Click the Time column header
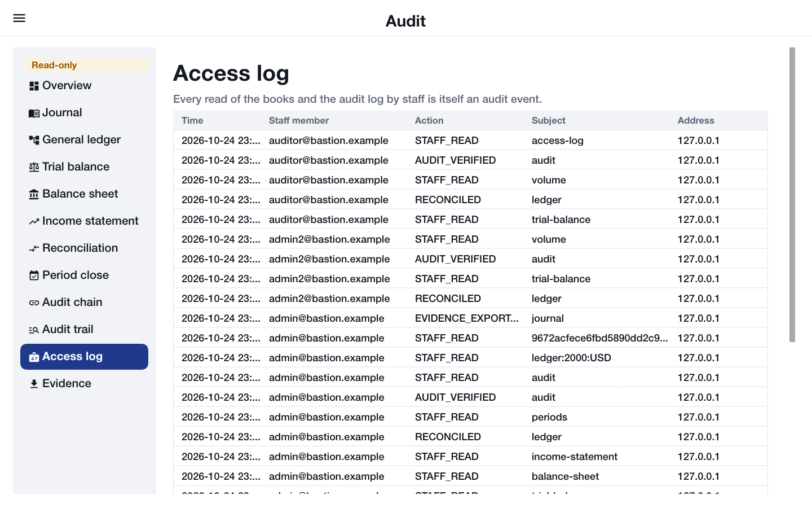812x508 pixels. [192, 120]
